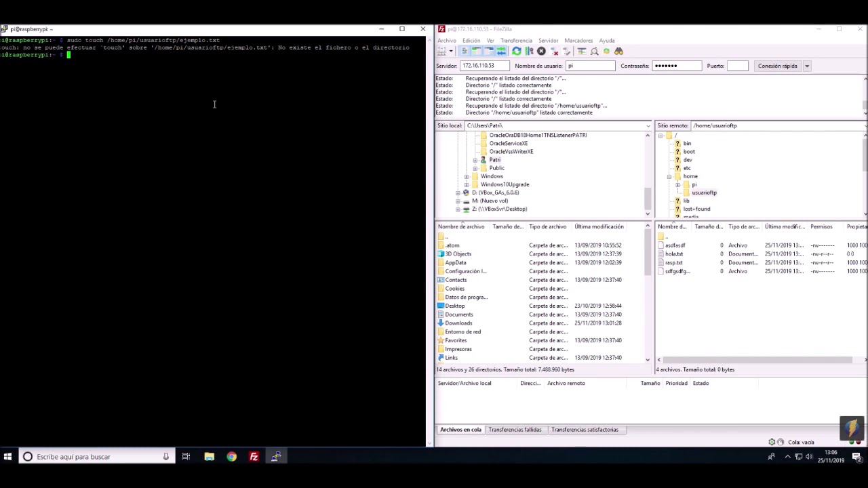Click the green synchronized browsing icon

point(606,51)
